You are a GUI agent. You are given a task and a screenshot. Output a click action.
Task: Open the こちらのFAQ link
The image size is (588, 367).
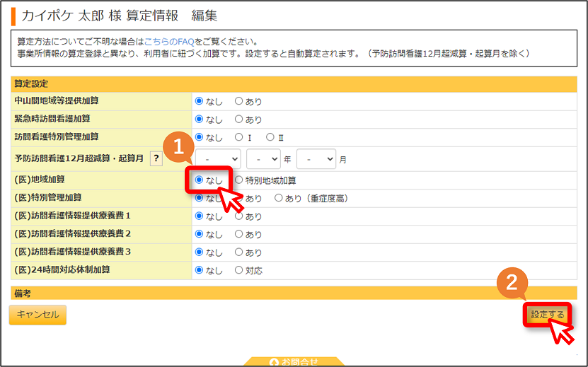(x=169, y=42)
